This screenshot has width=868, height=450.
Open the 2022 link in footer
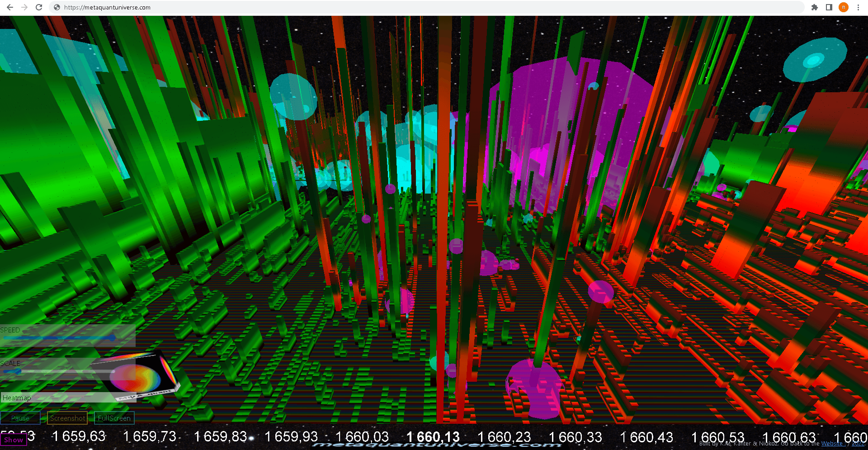858,444
